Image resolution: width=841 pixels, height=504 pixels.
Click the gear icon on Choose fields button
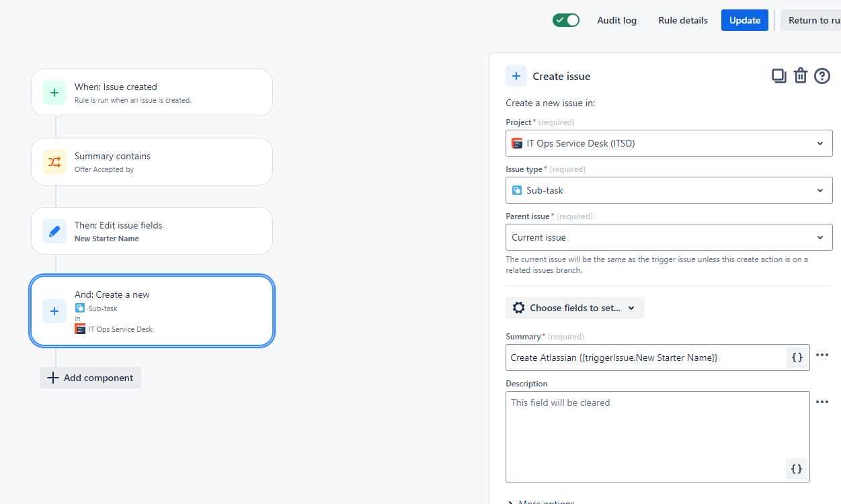[x=518, y=307]
